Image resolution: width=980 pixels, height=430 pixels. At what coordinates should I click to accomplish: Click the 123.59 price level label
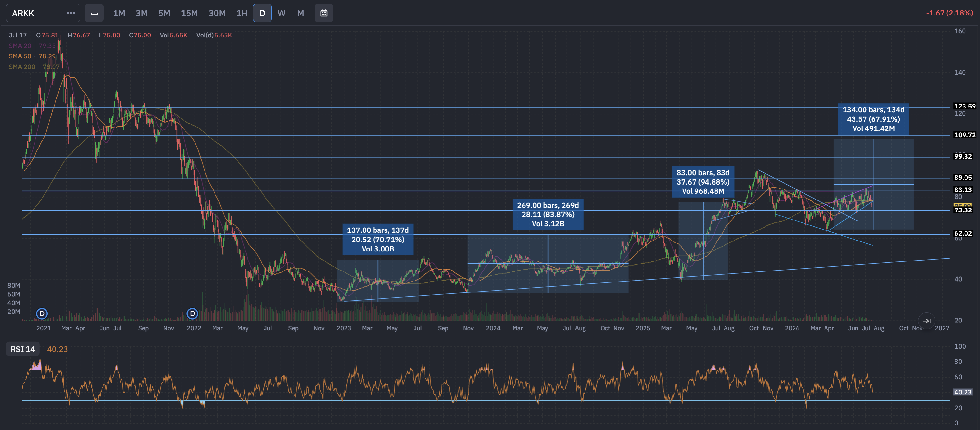coord(965,106)
